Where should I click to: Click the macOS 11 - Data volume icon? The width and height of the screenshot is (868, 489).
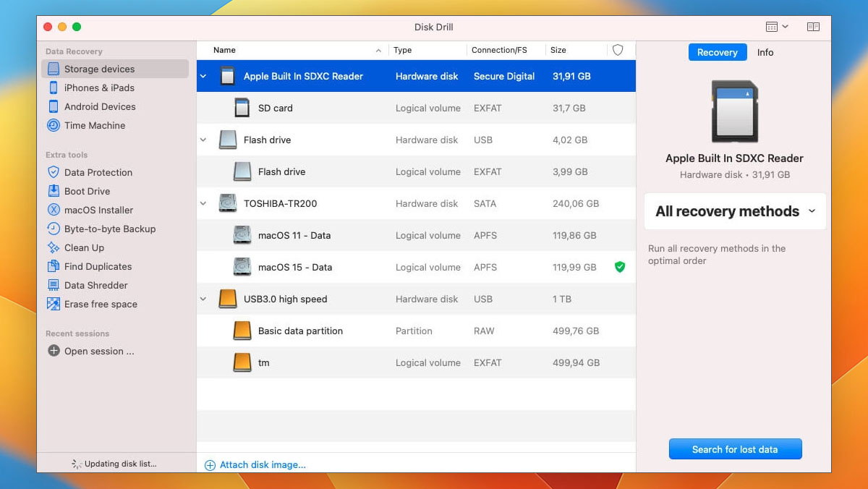point(242,235)
